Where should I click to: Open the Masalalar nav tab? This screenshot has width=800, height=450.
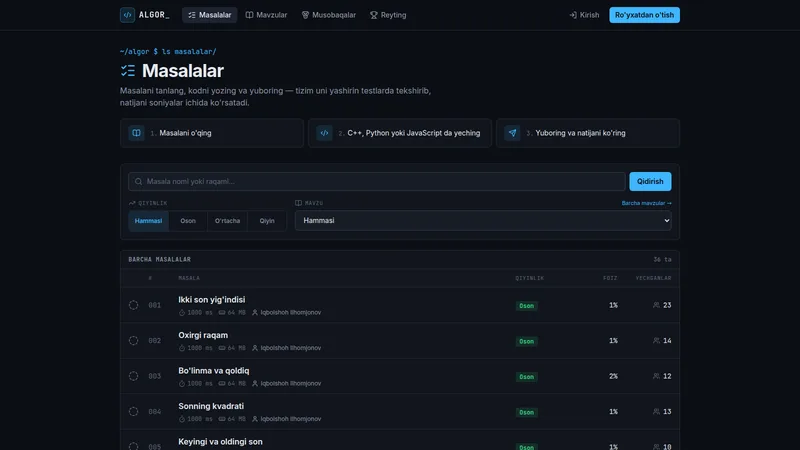tap(209, 15)
